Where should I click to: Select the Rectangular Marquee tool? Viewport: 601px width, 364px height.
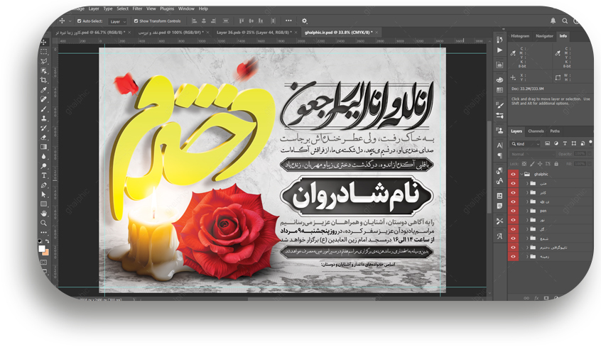(44, 52)
